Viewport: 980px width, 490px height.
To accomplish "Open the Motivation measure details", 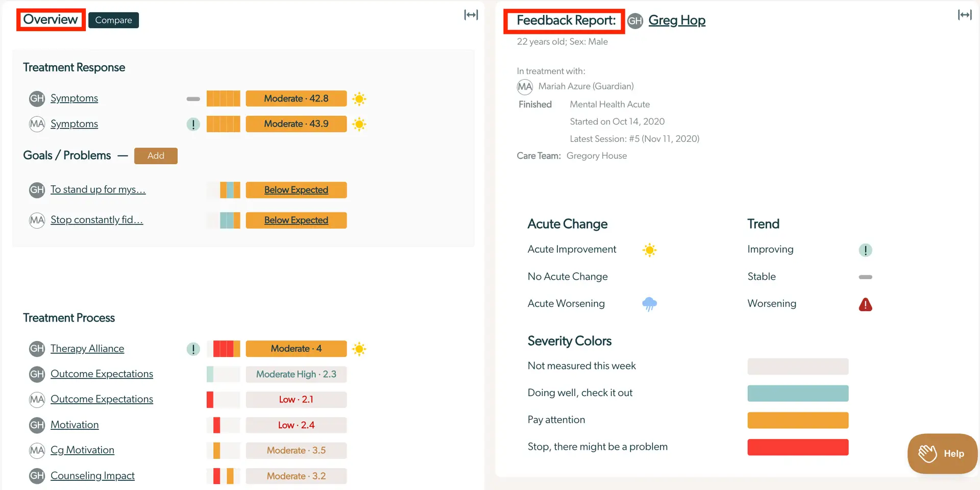I will click(75, 425).
